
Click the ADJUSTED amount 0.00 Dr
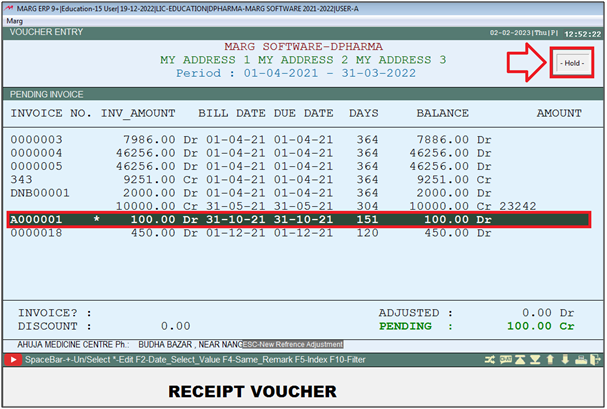coord(548,313)
